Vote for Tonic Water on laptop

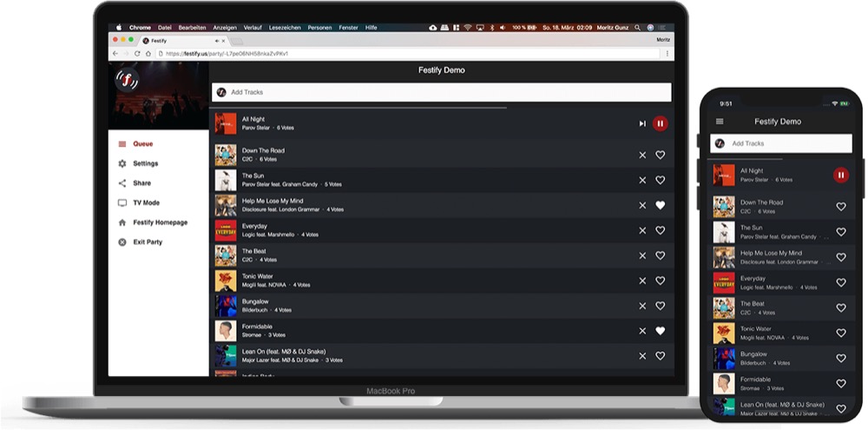[x=660, y=281]
